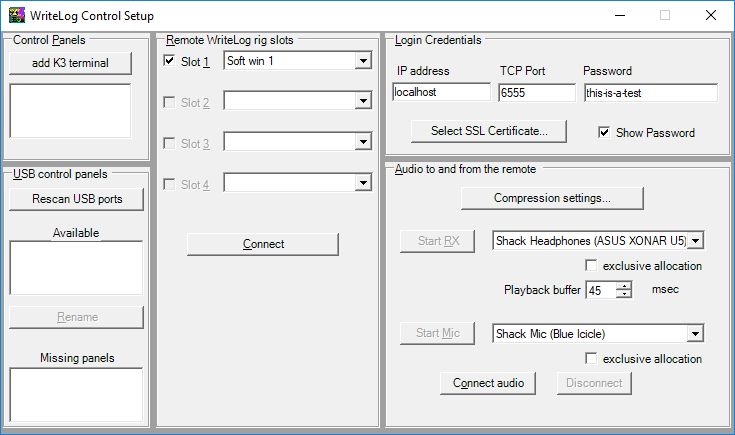Viewport: 735px width, 435px height.
Task: Toggle the Slot 3 checkbox
Action: pyautogui.click(x=169, y=142)
